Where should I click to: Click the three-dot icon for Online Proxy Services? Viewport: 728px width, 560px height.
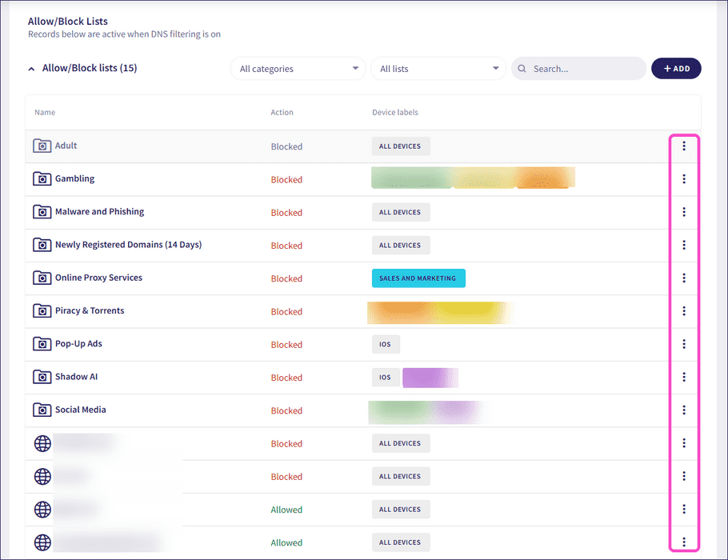tap(684, 278)
